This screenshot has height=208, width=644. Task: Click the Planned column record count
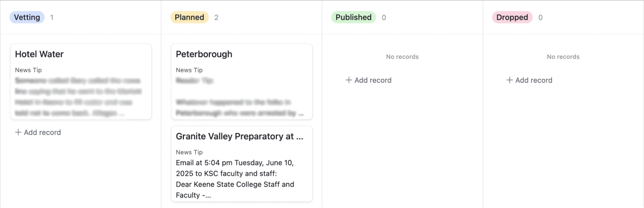(x=216, y=17)
